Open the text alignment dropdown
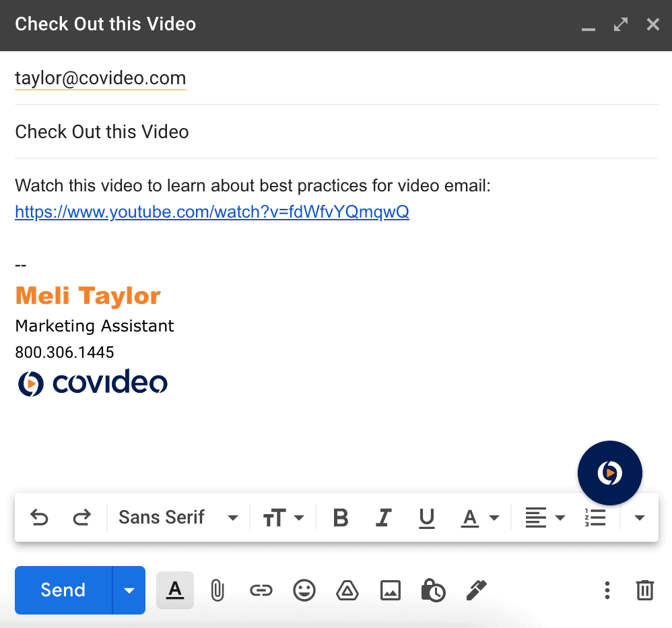Viewport: 672px width, 628px height. pyautogui.click(x=545, y=517)
